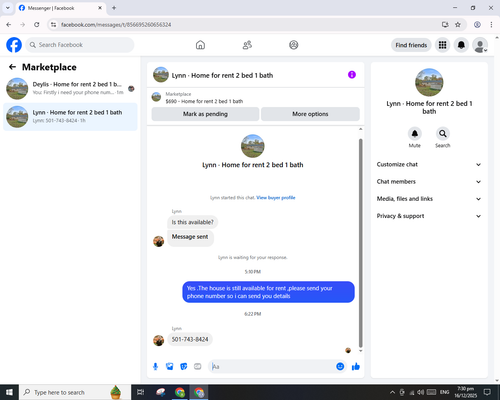Open the Groups icon in top navigation
500x400 pixels.
coord(294,45)
